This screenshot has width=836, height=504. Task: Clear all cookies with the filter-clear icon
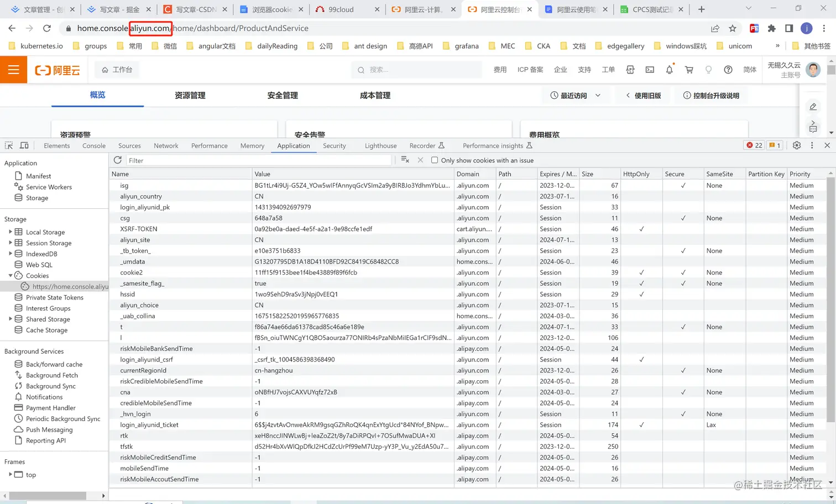point(405,160)
